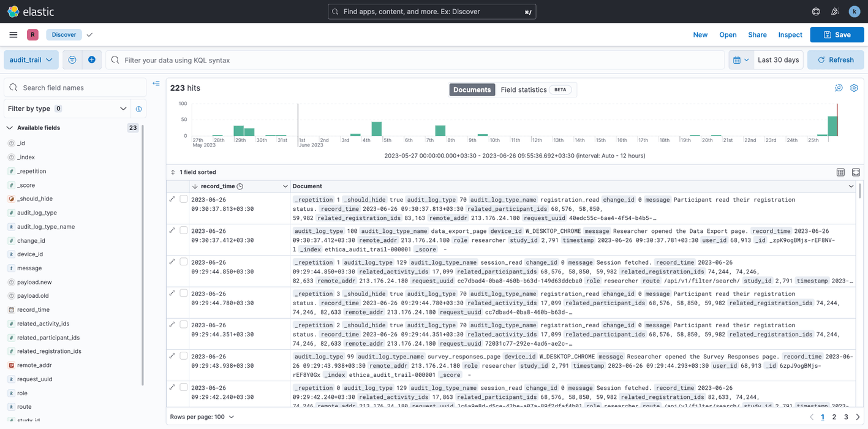Enter fullscreen mode for the document table
Viewport: 868px width, 429px height.
click(856, 172)
